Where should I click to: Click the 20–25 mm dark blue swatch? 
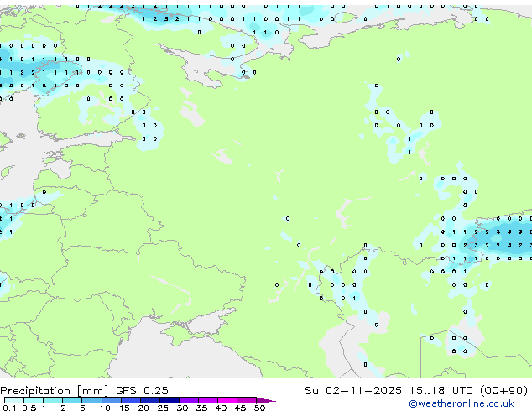point(150,400)
